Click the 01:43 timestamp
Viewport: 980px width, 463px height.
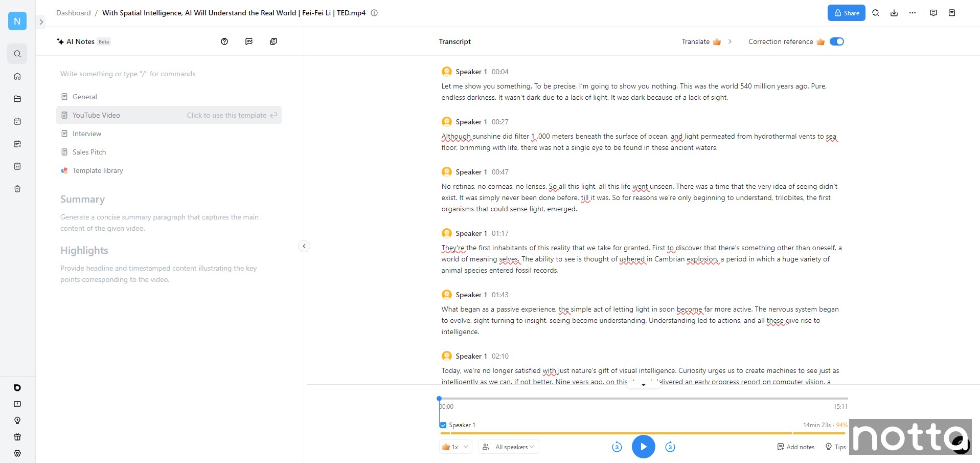pos(500,295)
